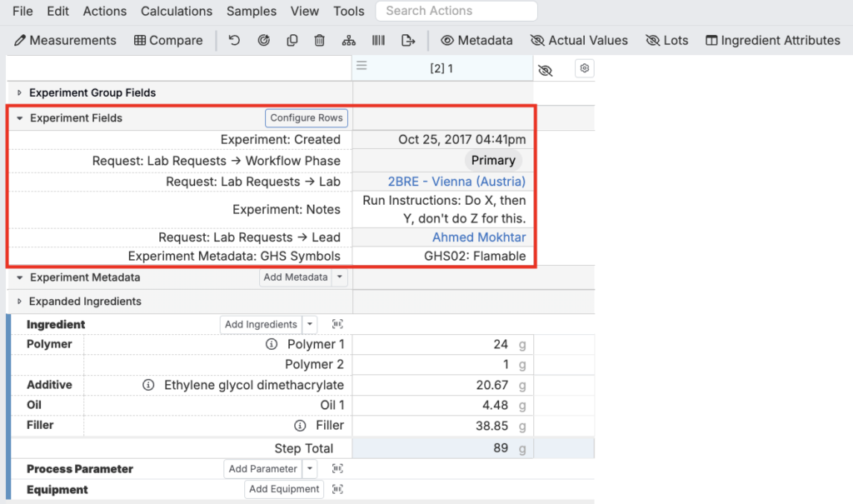Toggle Actual Values visibility
The width and height of the screenshot is (853, 504).
(579, 40)
